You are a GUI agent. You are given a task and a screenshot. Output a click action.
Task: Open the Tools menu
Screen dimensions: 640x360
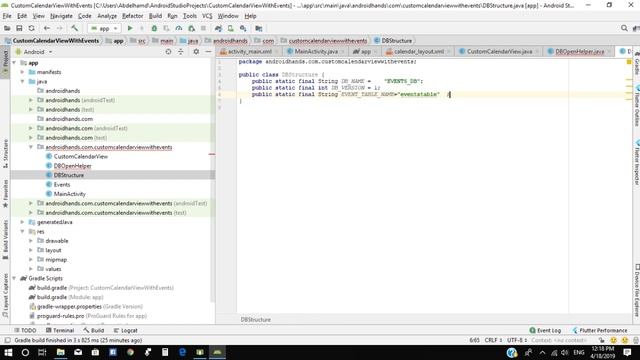[190, 16]
